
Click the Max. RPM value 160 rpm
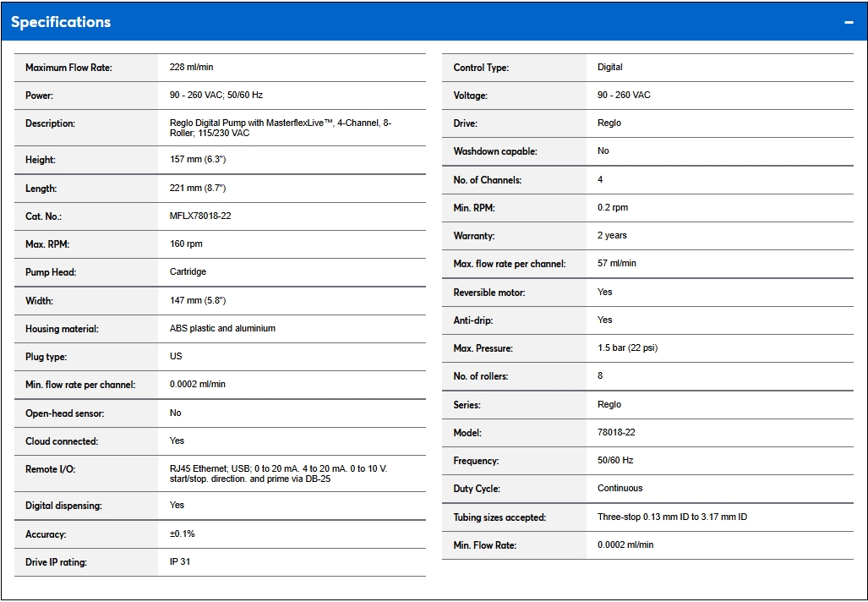click(x=186, y=244)
